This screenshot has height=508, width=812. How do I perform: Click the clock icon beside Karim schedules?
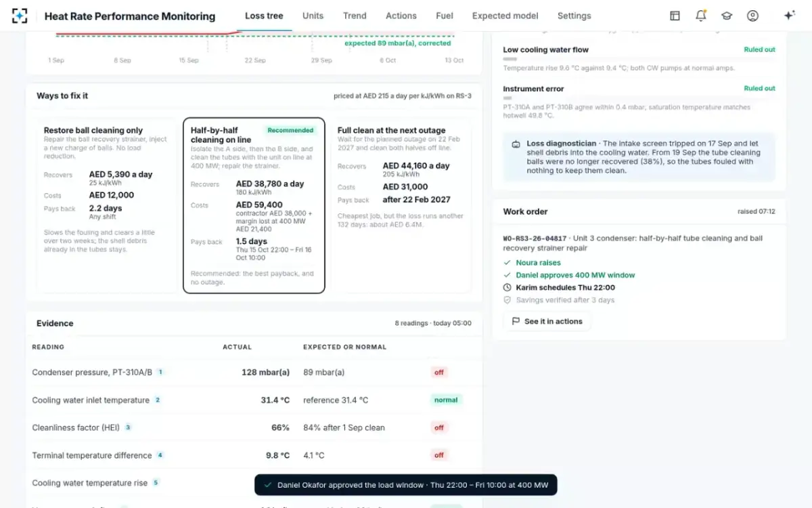tap(507, 288)
